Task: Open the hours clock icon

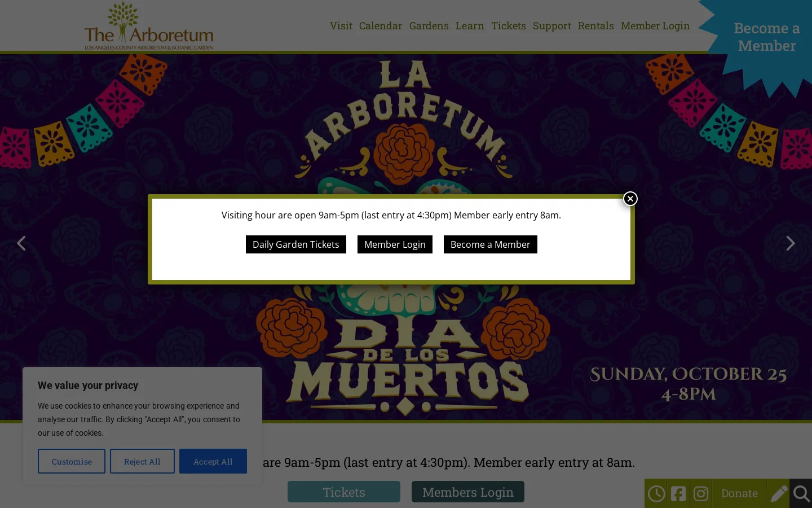Action: pyautogui.click(x=656, y=494)
